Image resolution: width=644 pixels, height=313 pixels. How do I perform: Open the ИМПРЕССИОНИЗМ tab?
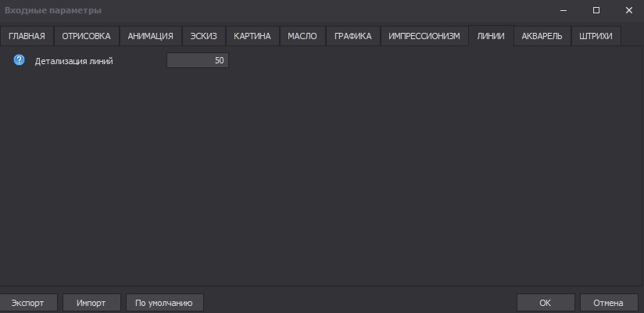(424, 36)
